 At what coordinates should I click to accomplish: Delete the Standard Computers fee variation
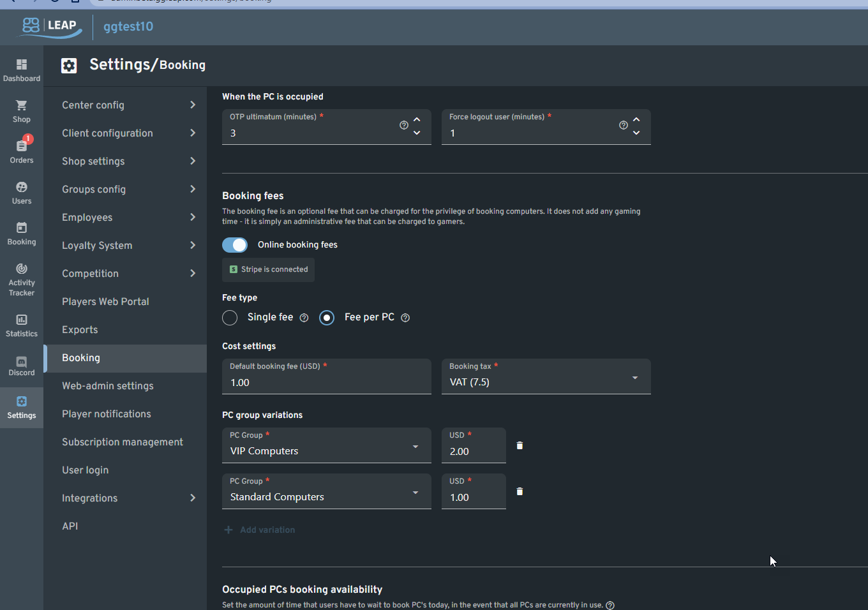click(x=519, y=491)
